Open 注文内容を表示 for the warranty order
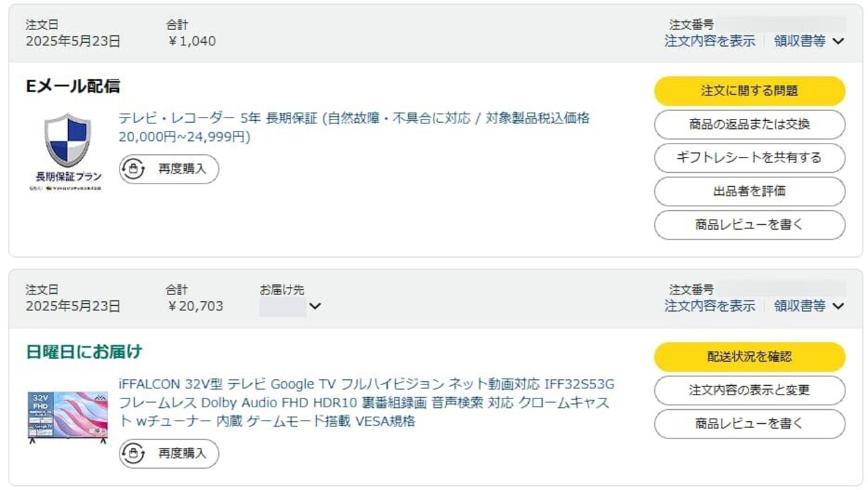868x490 pixels. [710, 41]
